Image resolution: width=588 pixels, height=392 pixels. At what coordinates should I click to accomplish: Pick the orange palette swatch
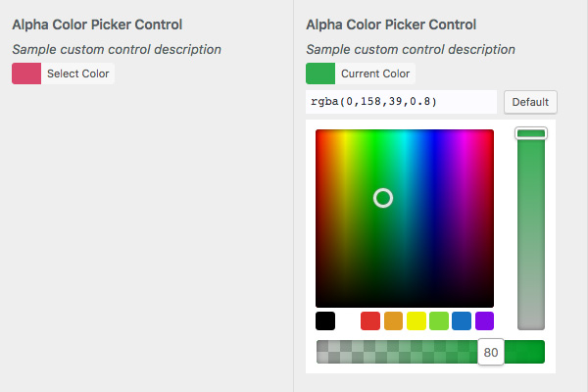393,320
